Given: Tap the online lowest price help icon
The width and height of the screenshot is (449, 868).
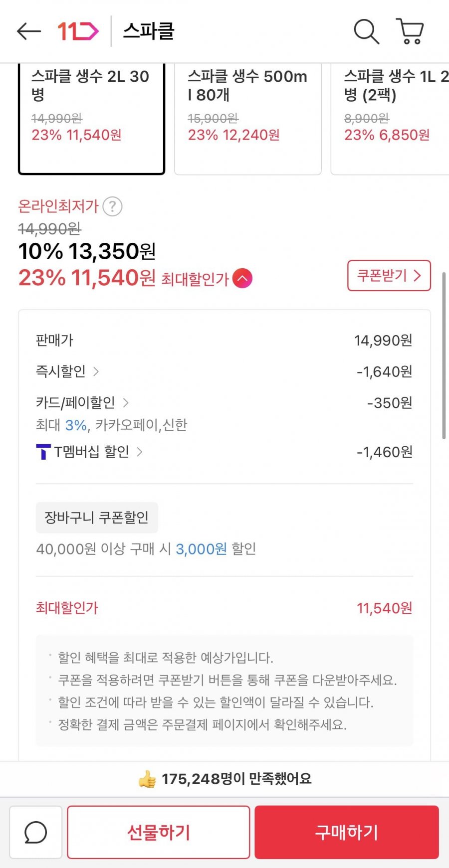Looking at the screenshot, I should pyautogui.click(x=113, y=206).
